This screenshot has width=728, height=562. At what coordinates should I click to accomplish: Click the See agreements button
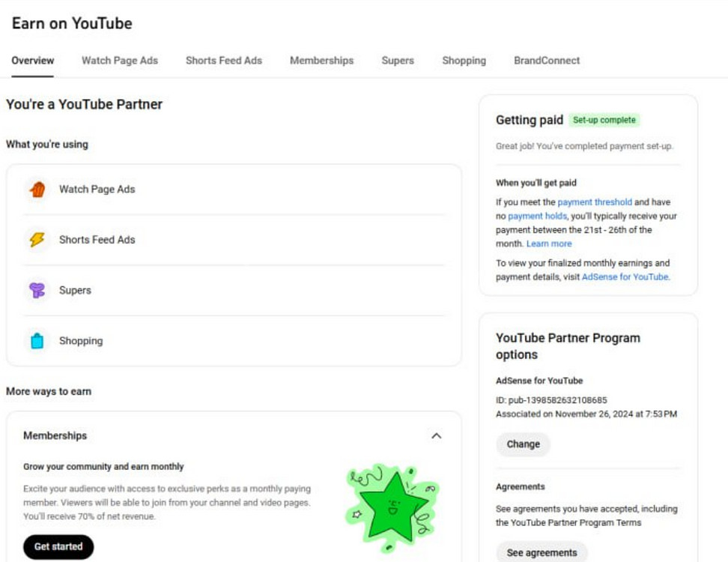542,553
